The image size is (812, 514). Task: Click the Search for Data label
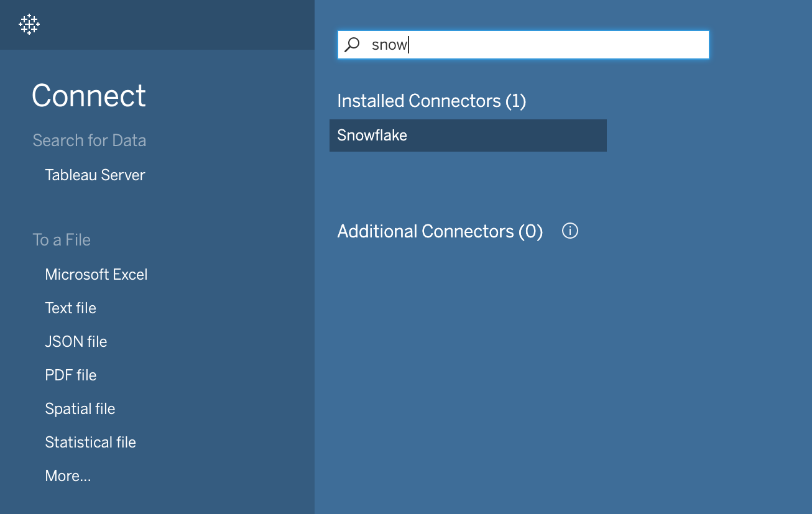tap(90, 140)
